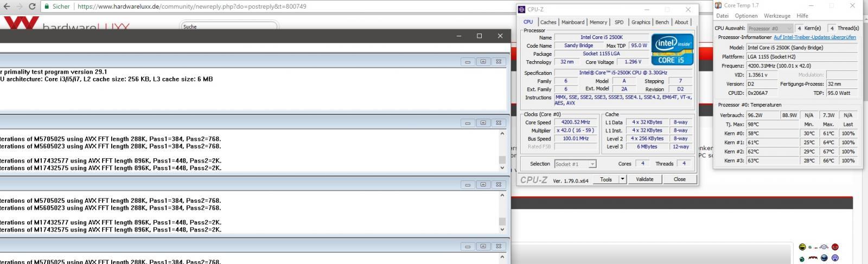The height and width of the screenshot is (264, 868).
Task: Open the Optionen menu
Action: (746, 16)
